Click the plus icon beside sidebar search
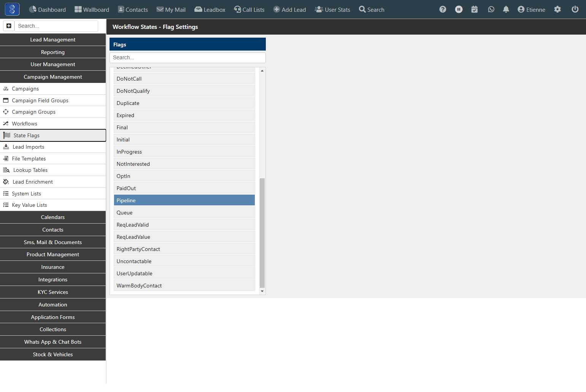 coord(9,26)
